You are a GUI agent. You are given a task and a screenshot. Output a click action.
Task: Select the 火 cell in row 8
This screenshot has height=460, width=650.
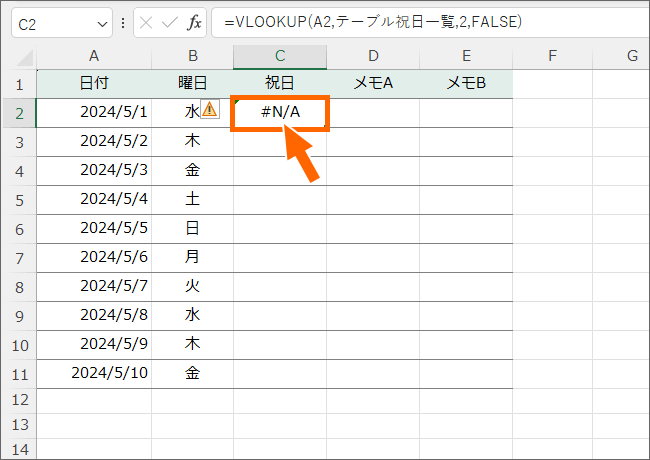tap(193, 287)
